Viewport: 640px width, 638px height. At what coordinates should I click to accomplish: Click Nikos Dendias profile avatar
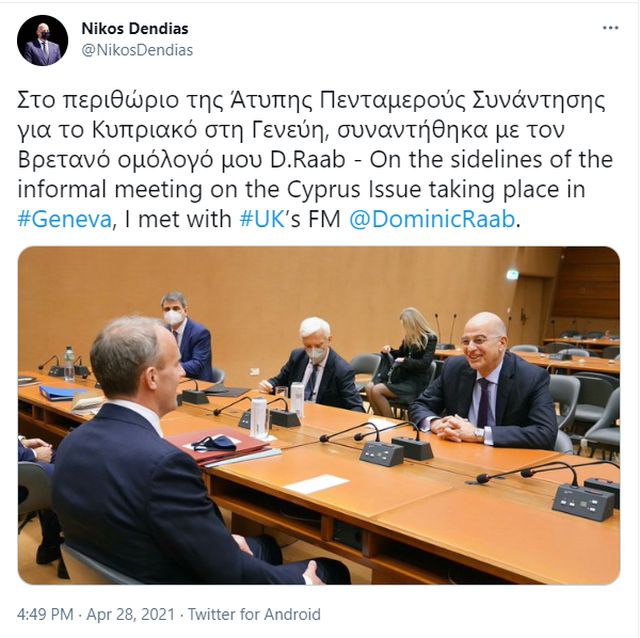(42, 41)
